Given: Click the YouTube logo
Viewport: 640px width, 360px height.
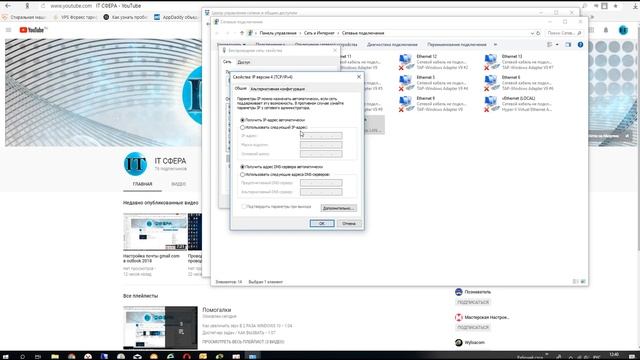Looking at the screenshot, I should pos(33,30).
